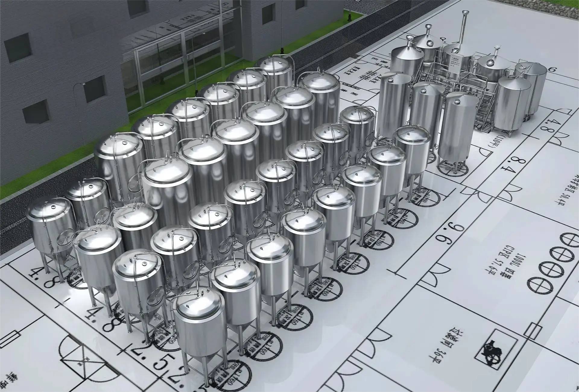Select the frontmost fermenter tank lid

(198, 305)
